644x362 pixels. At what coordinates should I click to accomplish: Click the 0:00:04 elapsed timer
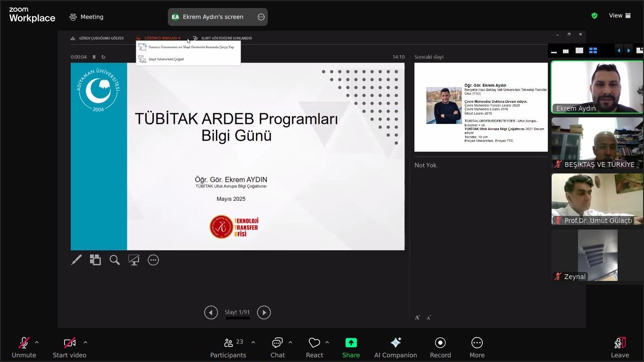point(79,57)
